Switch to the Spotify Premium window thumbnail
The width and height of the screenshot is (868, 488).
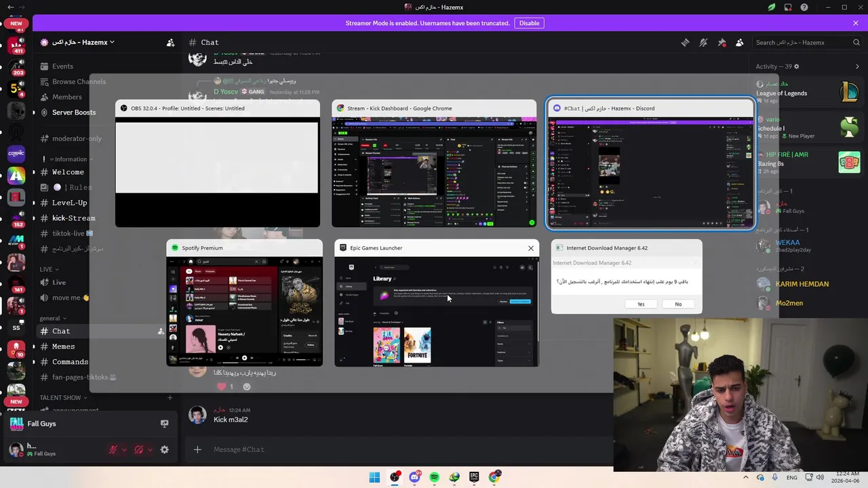coord(245,303)
